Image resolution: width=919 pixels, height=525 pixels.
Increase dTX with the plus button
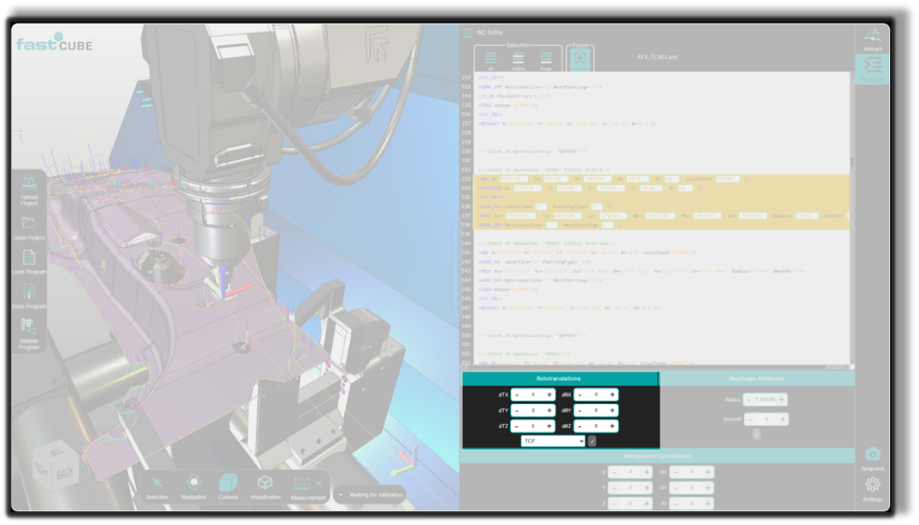pos(549,395)
